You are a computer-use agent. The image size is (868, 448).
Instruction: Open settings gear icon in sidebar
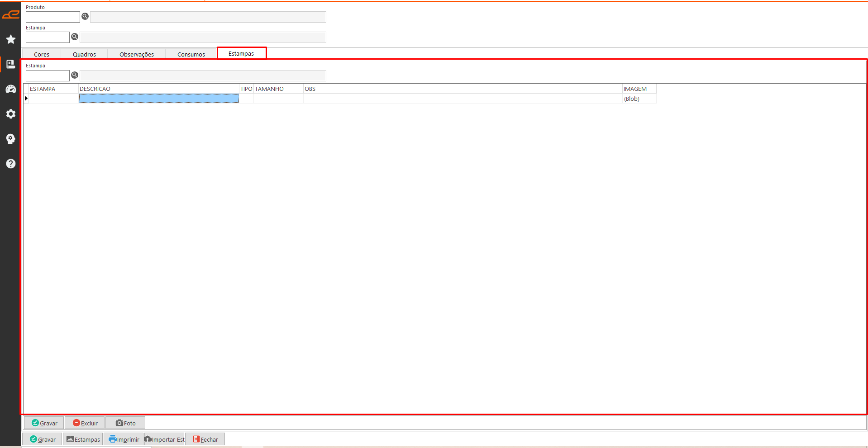click(x=11, y=114)
